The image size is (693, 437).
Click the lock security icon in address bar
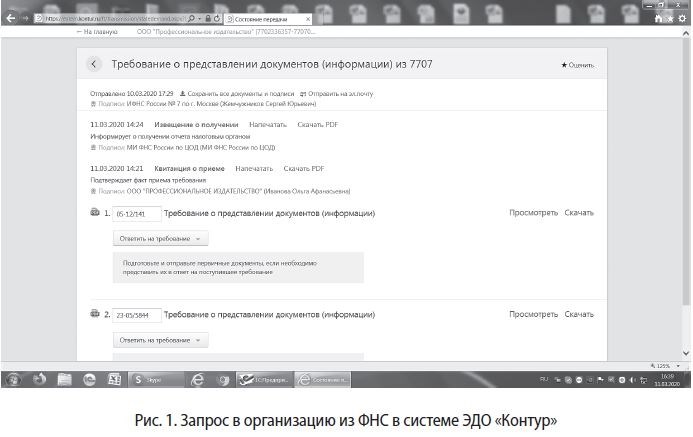(x=208, y=19)
